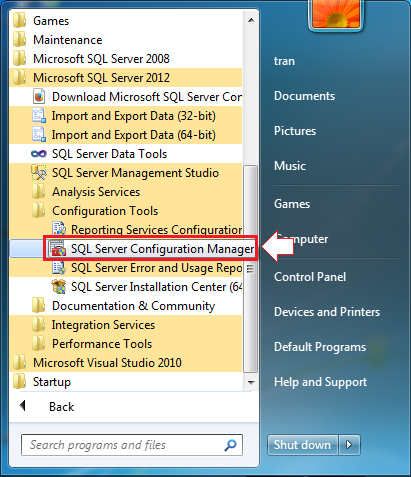Viewport: 411px width, 477px height.
Task: Open Documents from right pane
Action: click(x=304, y=96)
